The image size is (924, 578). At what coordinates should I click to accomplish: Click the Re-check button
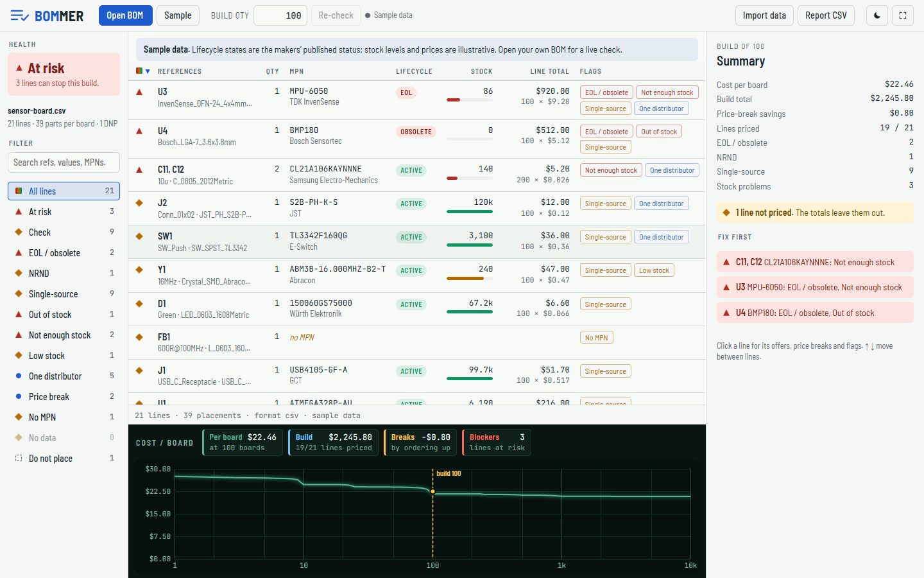(336, 15)
